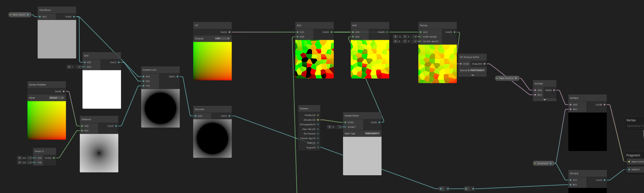Edit the Remap In Min Max Y field
Screen dimensions: 644x193
click(410, 37)
